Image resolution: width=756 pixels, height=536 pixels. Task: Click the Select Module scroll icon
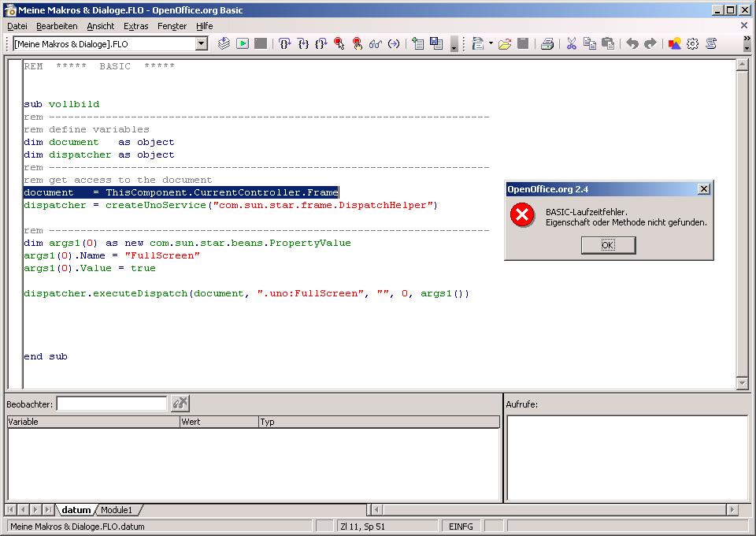point(711,44)
